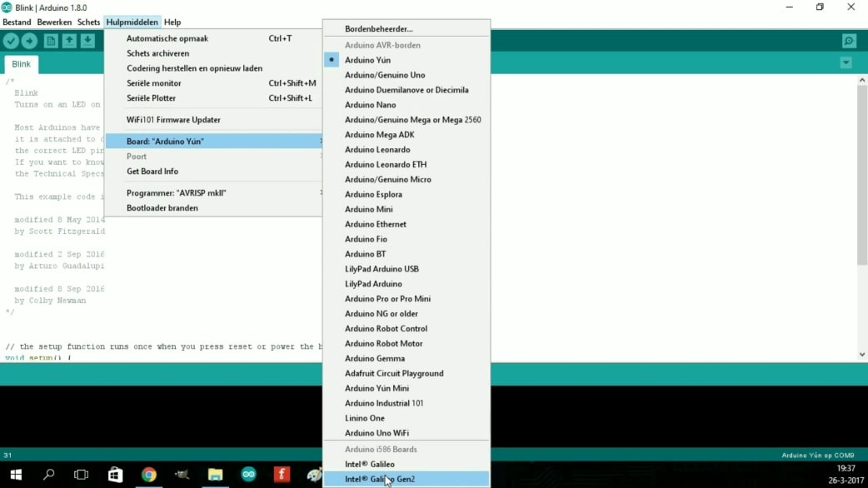Select Arduino/Genuino Micro board

tap(407, 179)
